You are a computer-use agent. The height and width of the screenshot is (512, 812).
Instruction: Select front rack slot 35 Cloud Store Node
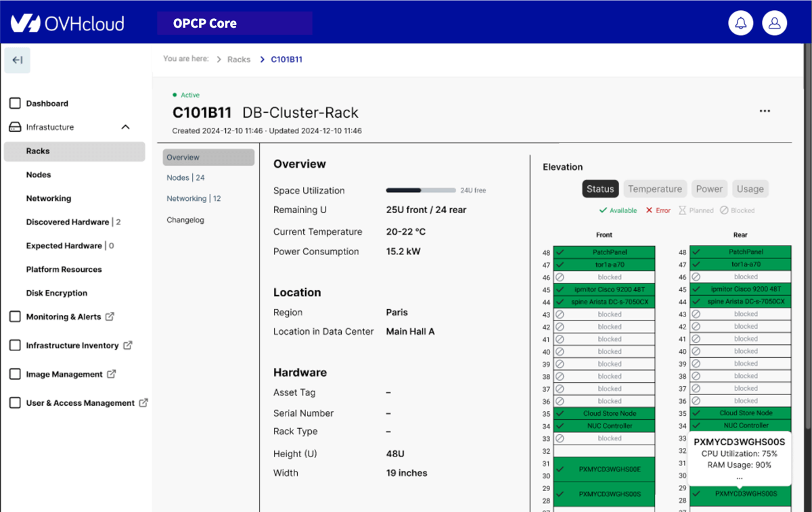604,413
